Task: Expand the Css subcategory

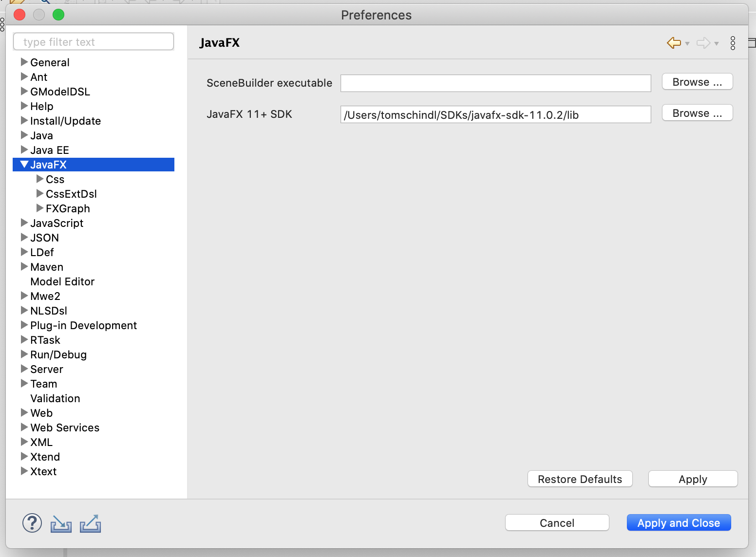Action: pos(39,179)
